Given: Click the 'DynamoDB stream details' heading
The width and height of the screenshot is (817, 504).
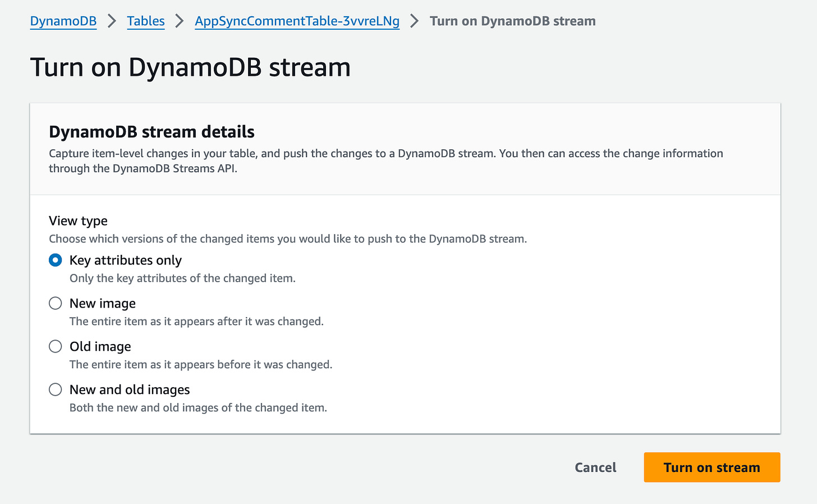Looking at the screenshot, I should tap(152, 132).
